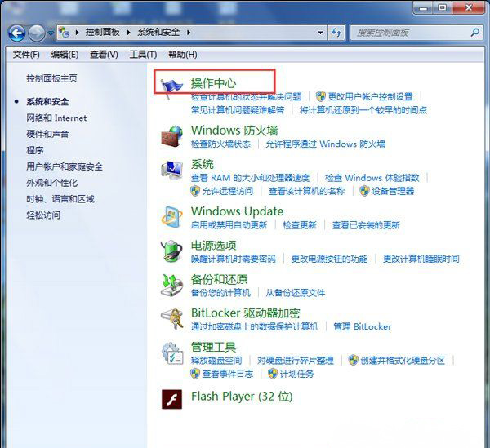This screenshot has width=490, height=448.
Task: Open the 工具(T) menu
Action: [x=143, y=55]
